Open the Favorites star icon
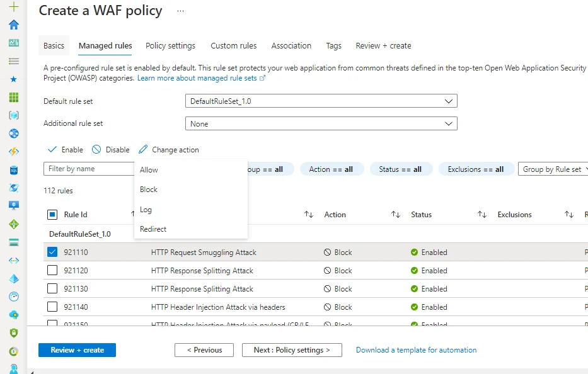 tap(13, 79)
